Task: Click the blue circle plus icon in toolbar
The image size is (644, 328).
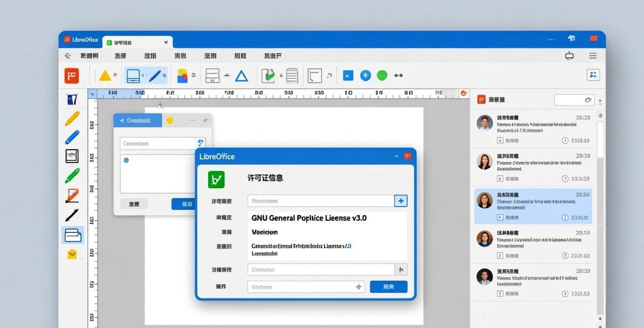Action: 365,76
